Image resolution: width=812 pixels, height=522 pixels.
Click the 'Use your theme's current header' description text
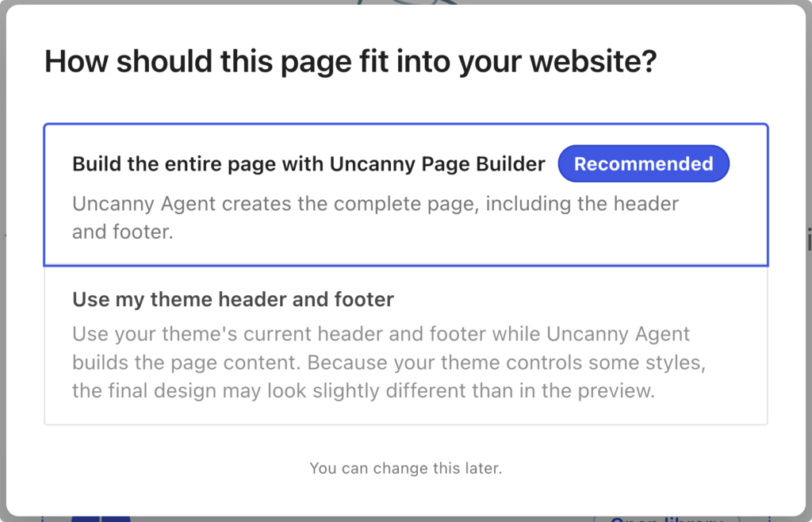point(389,362)
